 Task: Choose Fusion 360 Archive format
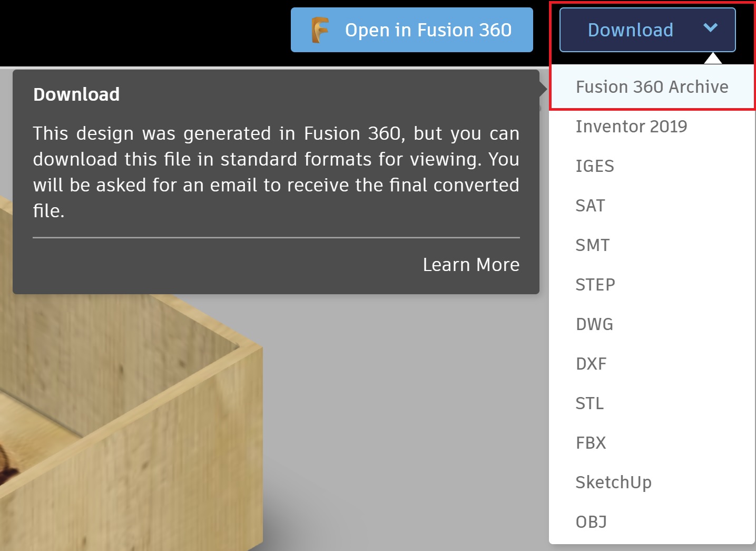[652, 86]
